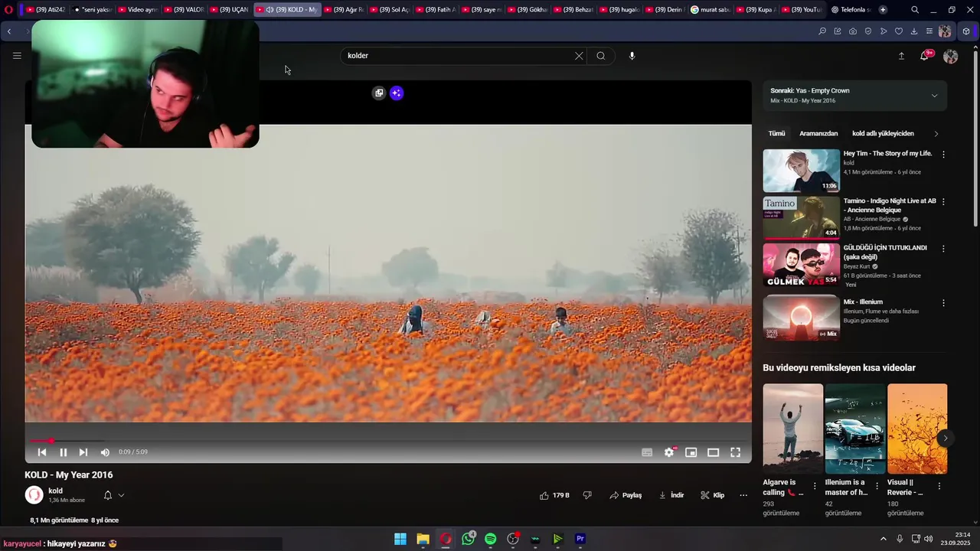This screenshot has height=551, width=980.
Task: Enter fullscreen mode
Action: (735, 452)
